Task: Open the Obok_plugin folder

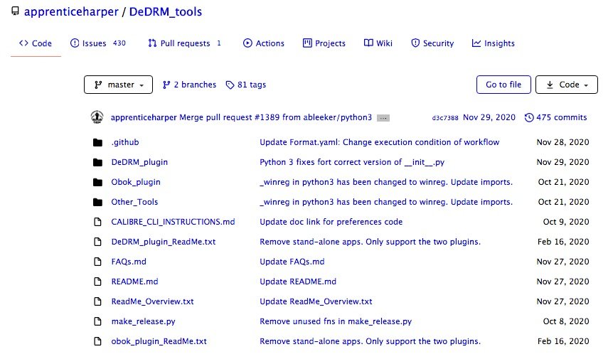Action: (x=136, y=182)
